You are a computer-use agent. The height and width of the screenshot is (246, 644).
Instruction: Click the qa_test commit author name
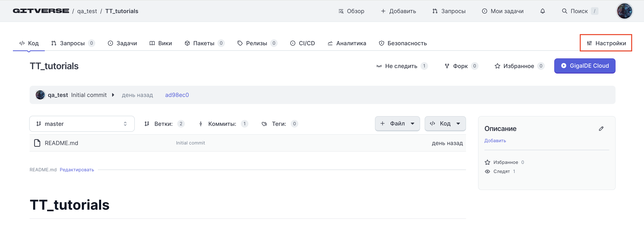pos(58,95)
